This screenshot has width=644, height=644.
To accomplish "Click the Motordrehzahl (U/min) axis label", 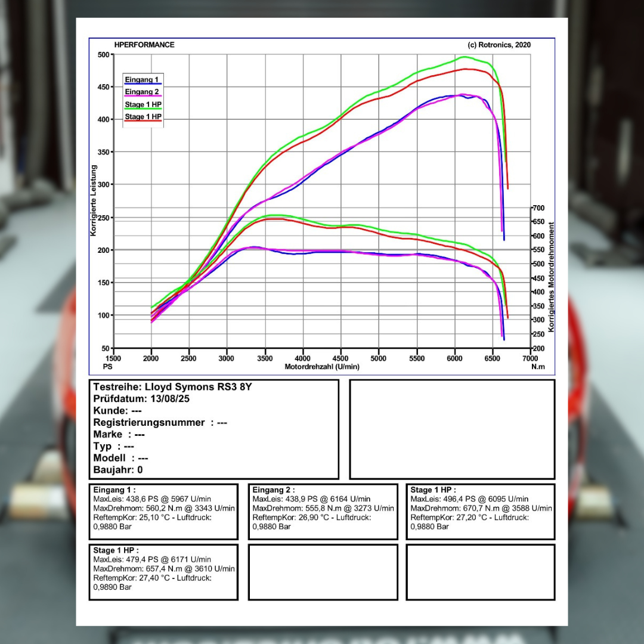I will click(321, 367).
